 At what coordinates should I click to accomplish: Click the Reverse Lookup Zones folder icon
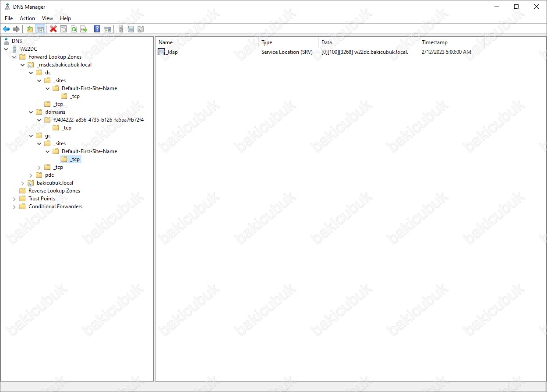pos(23,191)
